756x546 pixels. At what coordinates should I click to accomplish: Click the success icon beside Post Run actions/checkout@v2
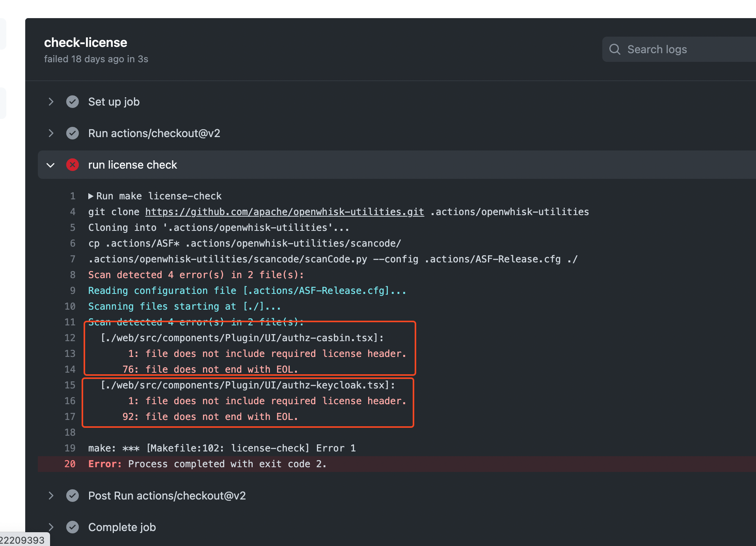pyautogui.click(x=73, y=496)
